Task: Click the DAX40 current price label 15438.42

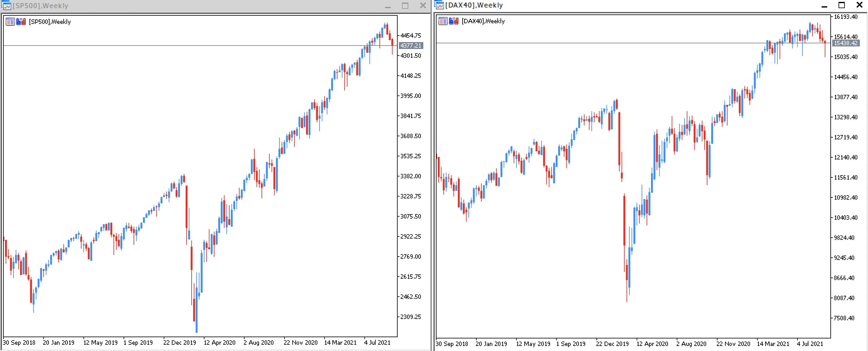Action: [x=845, y=43]
